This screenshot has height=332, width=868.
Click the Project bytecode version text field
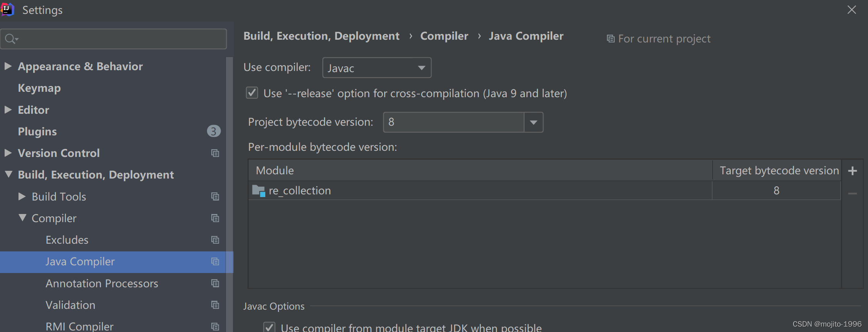click(x=453, y=122)
